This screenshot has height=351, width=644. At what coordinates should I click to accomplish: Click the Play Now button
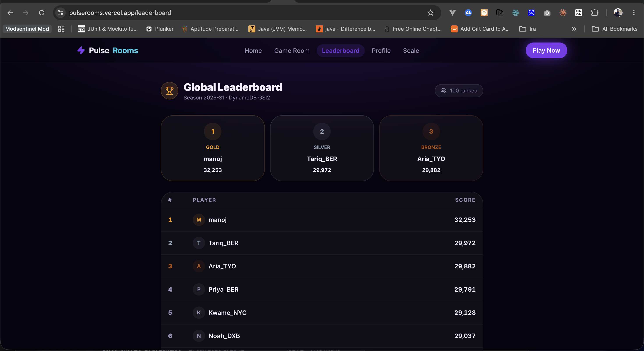pyautogui.click(x=546, y=50)
